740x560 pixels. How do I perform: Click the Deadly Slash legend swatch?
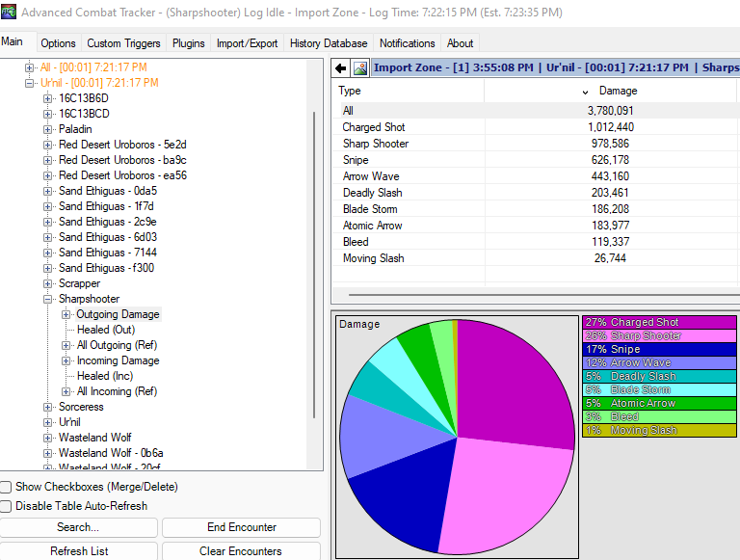(x=659, y=376)
